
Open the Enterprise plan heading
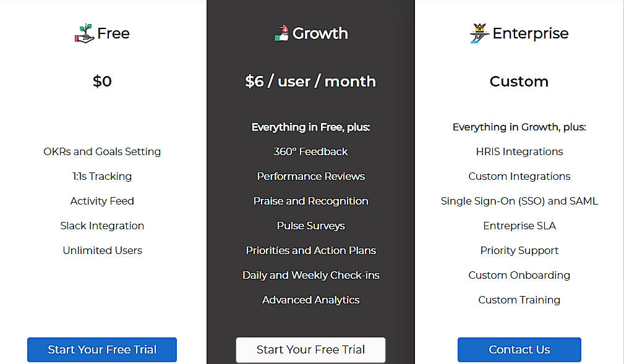click(x=531, y=33)
